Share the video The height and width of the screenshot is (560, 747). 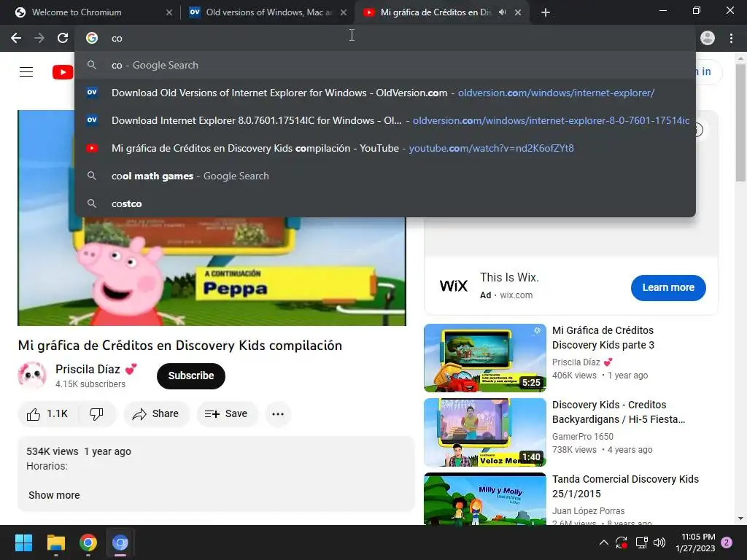point(156,414)
